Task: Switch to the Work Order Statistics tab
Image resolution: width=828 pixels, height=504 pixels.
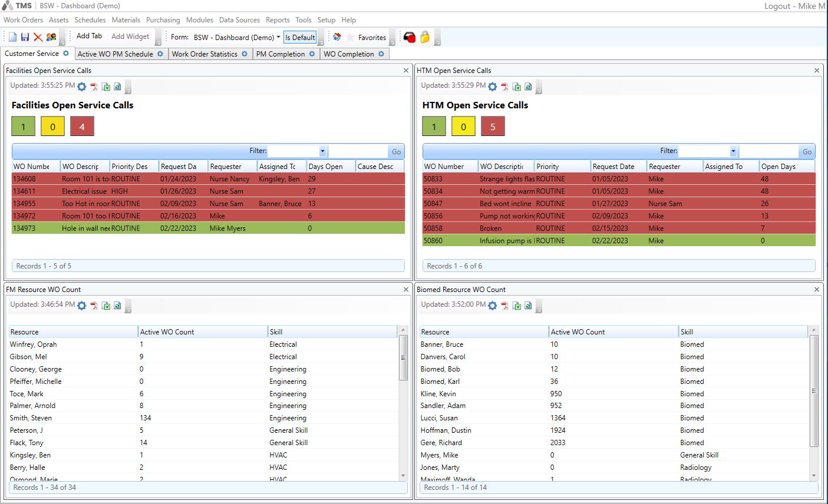Action: click(204, 54)
